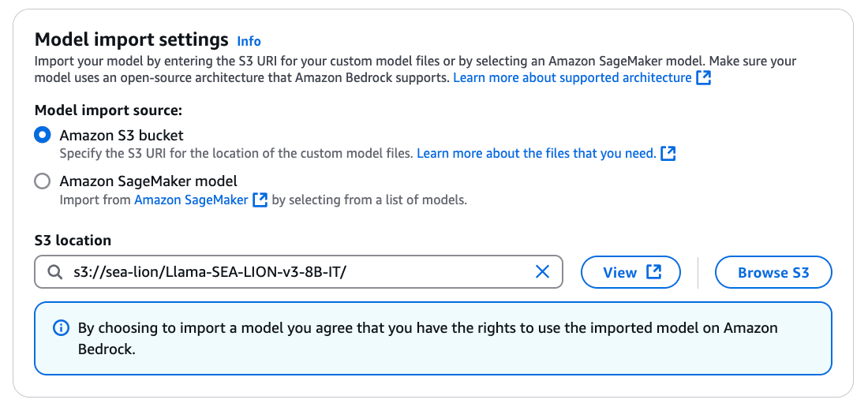Focus the S3 location URI text field
The image size is (868, 407).
298,272
